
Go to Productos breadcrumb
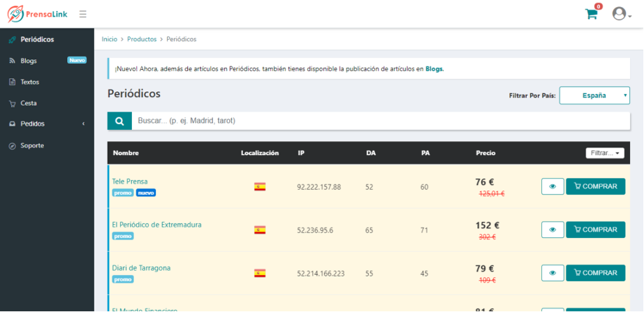(x=142, y=39)
